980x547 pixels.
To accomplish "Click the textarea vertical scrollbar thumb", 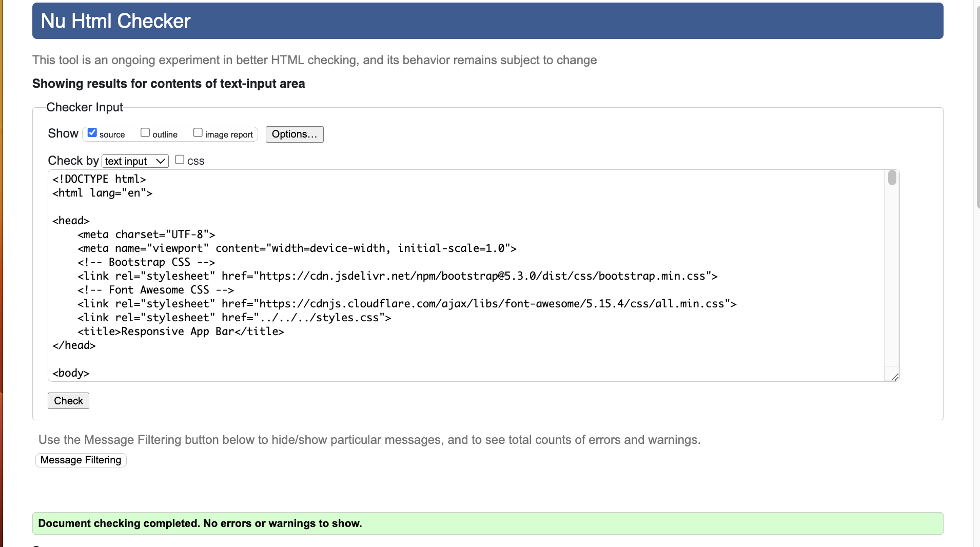I will point(892,178).
